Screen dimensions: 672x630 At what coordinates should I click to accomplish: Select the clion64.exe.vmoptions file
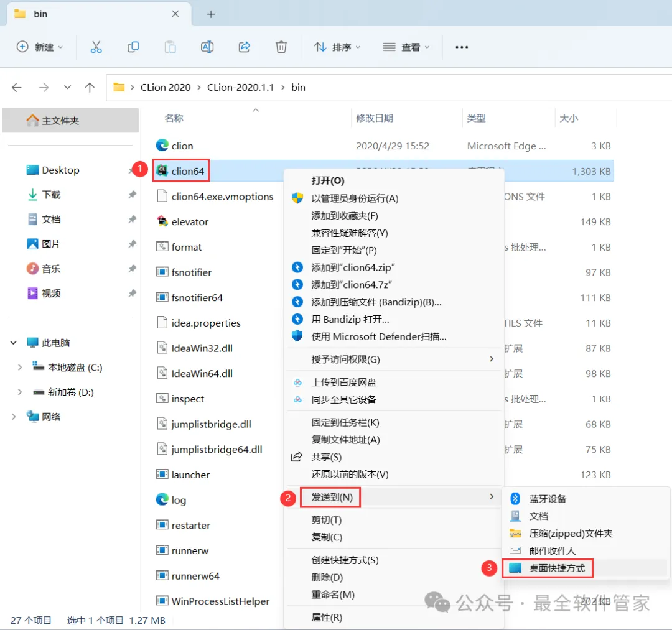[x=222, y=196]
